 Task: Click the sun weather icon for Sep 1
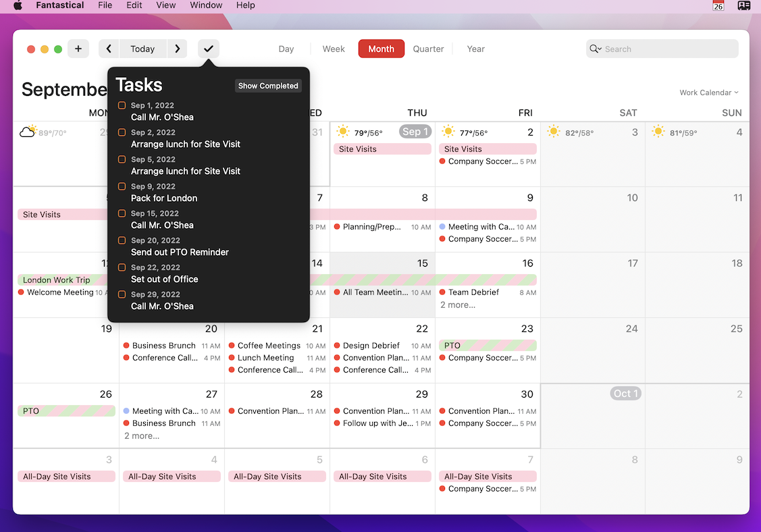pos(342,132)
